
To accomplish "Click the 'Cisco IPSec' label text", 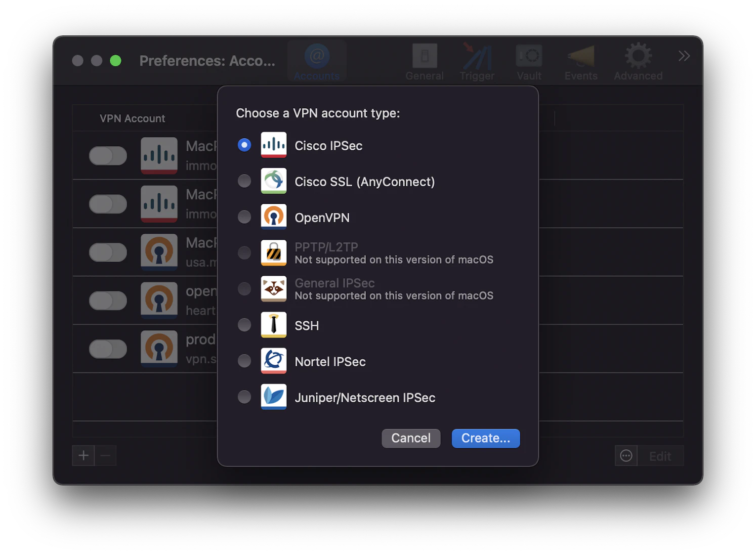I will (x=328, y=146).
